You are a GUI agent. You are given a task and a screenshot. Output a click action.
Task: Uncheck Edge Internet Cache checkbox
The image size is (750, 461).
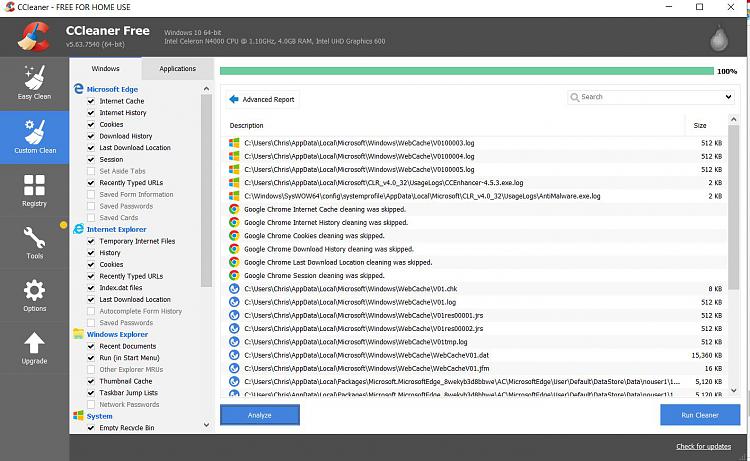tap(91, 101)
